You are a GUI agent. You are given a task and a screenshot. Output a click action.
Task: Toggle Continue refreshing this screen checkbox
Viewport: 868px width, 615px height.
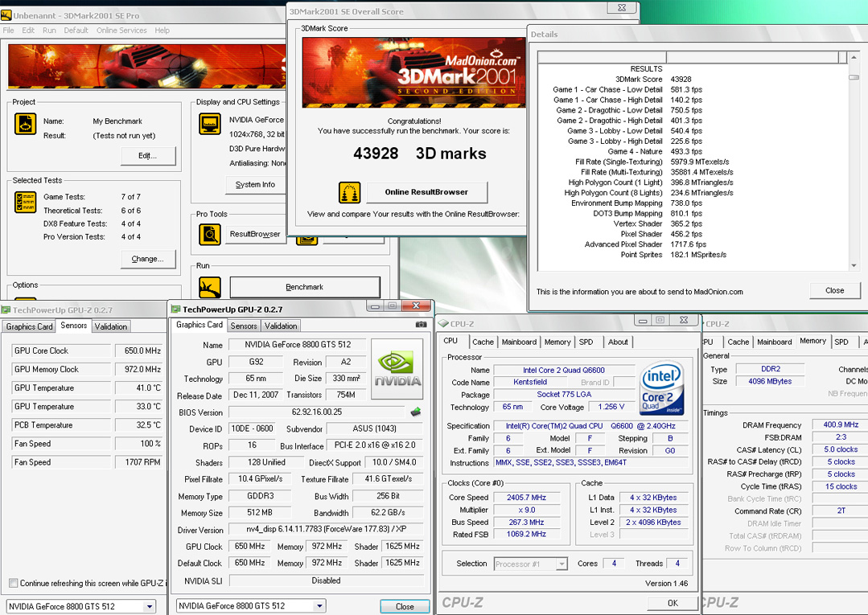14,583
